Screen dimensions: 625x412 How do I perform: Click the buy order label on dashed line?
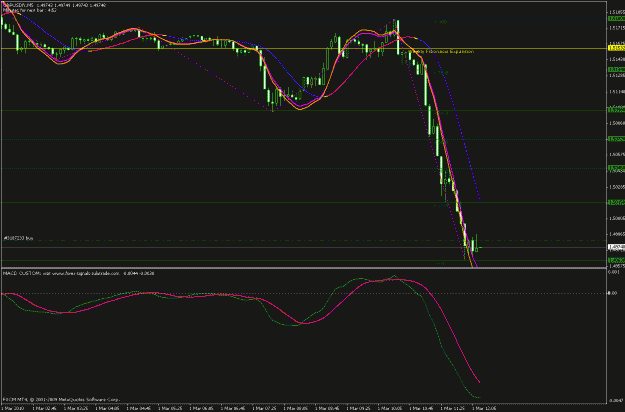[18, 238]
